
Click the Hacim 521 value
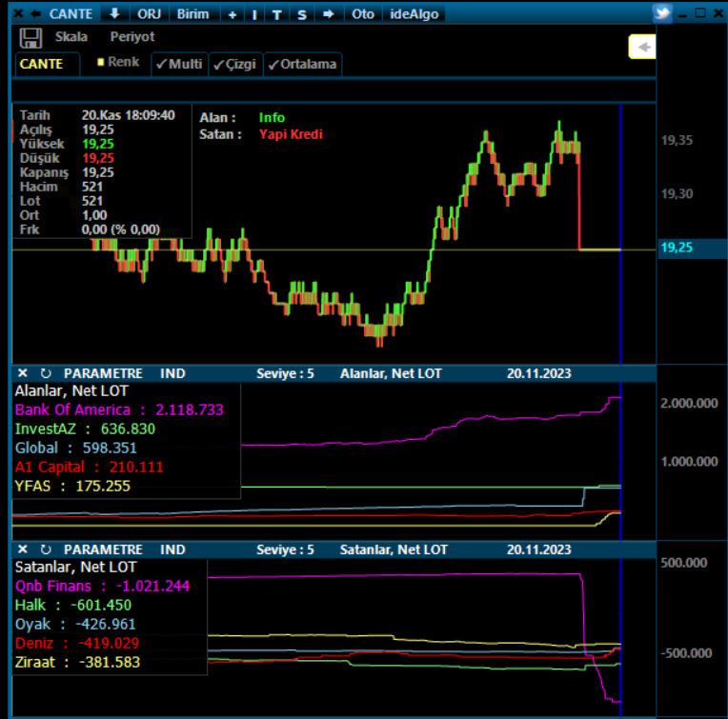[x=91, y=187]
